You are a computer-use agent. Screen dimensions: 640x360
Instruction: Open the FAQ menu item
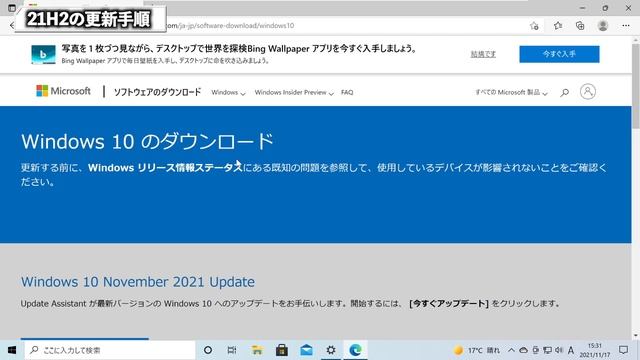[x=347, y=93]
